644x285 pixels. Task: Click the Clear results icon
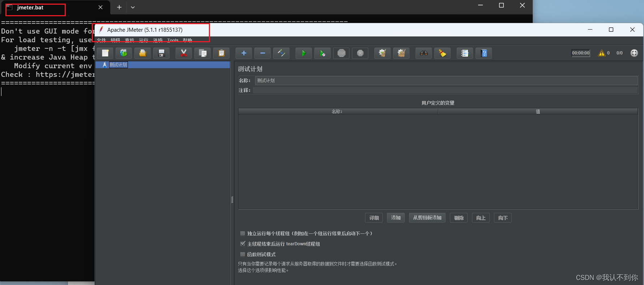382,53
